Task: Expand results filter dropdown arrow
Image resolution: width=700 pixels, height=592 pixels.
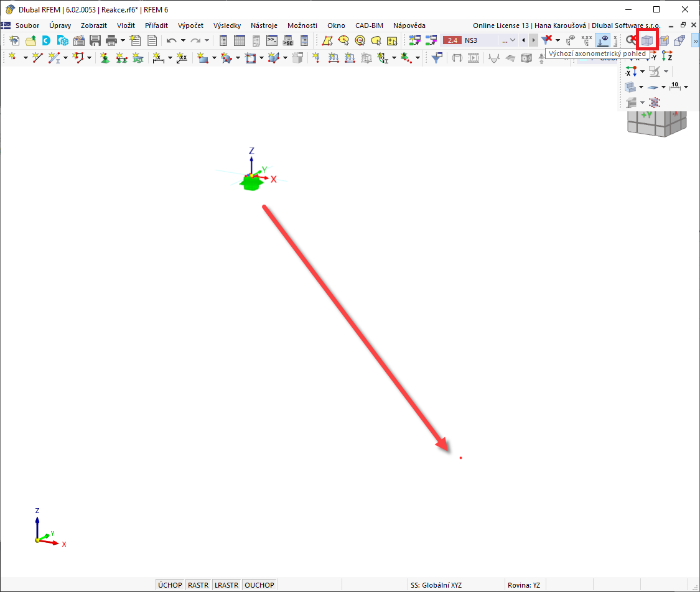Action: coord(558,40)
